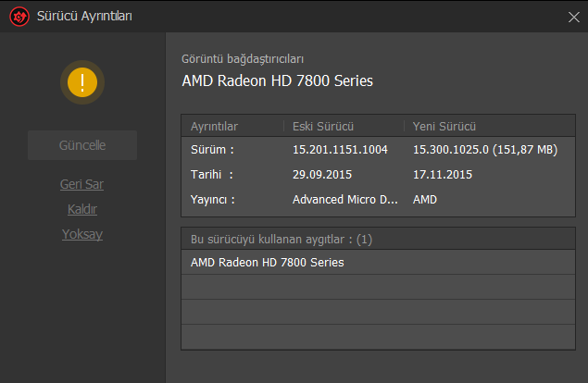
Task: Select AMD Radeon HD 7800 Series device row
Action: pos(379,263)
